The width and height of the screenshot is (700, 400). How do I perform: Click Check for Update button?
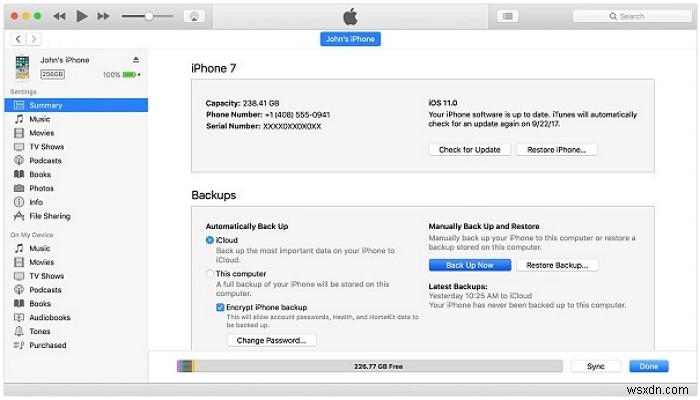click(469, 150)
